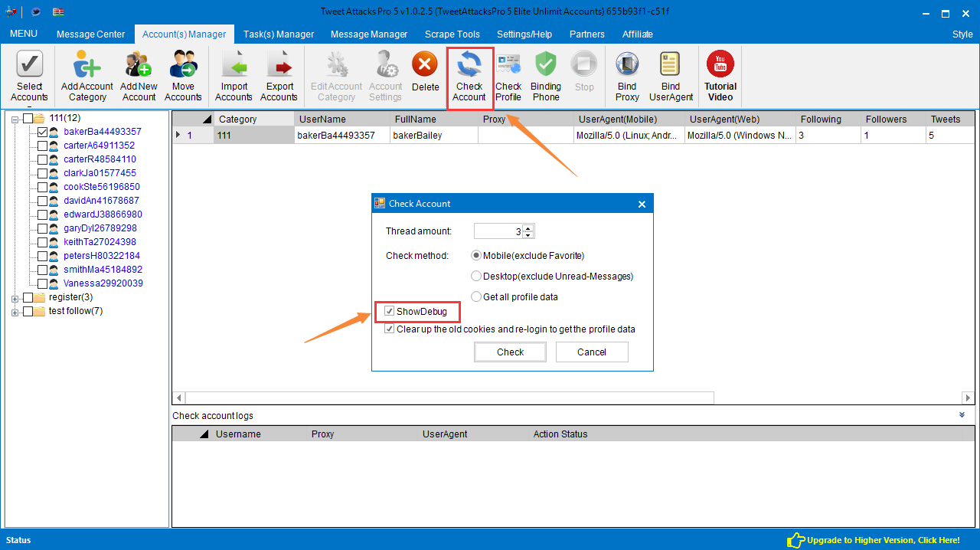This screenshot has height=550, width=980.
Task: Click the flag icon in title bar
Action: click(59, 12)
